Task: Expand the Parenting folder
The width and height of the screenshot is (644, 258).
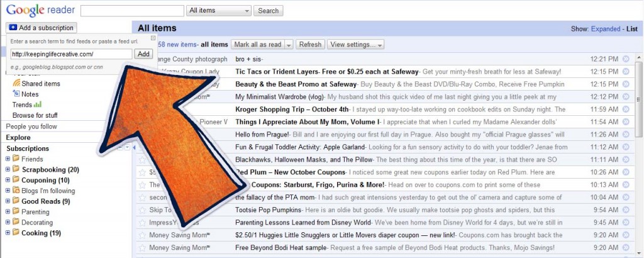Action: (x=8, y=212)
